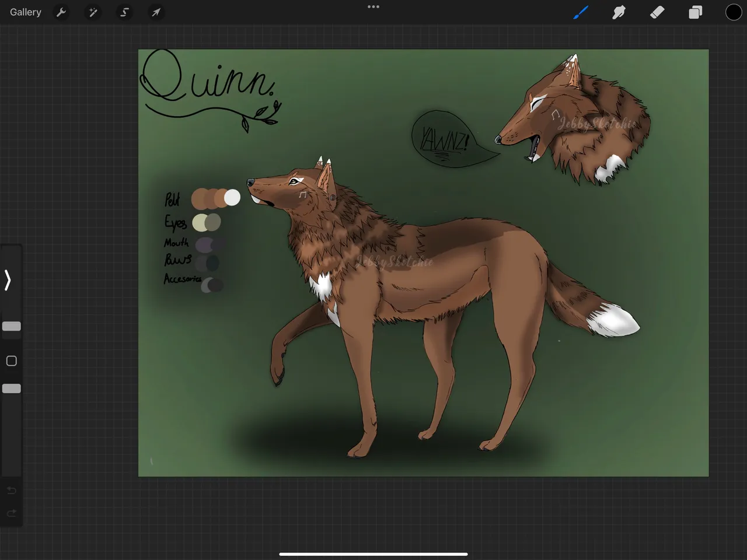Tap the square modify button on sidebar
Viewport: 747px width, 560px height.
tap(11, 361)
